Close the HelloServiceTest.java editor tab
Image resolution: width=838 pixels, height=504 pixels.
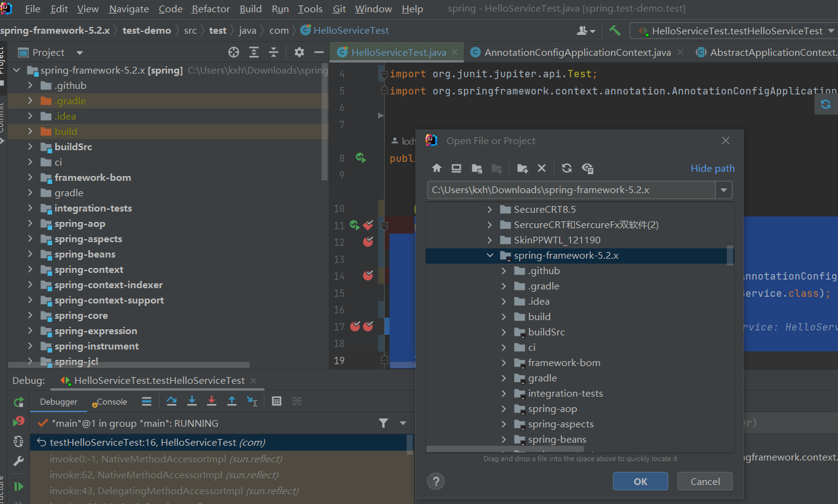[x=455, y=53]
